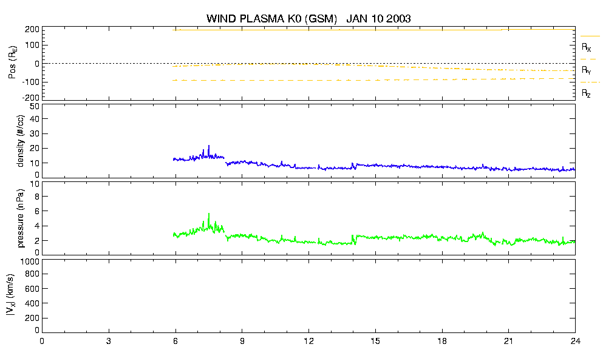
Task: Click the density (#/cc) axis label
Action: [x=21, y=141]
